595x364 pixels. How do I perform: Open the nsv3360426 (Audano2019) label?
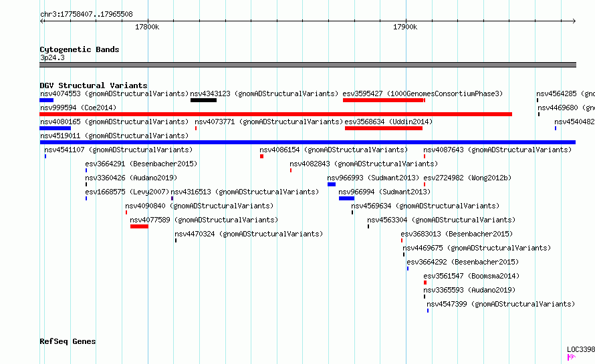(x=131, y=178)
